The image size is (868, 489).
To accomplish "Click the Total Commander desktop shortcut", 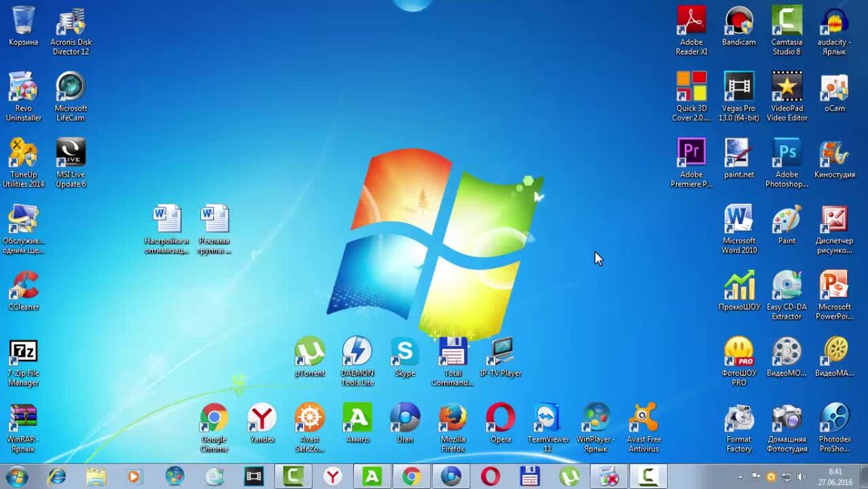I will tap(452, 352).
